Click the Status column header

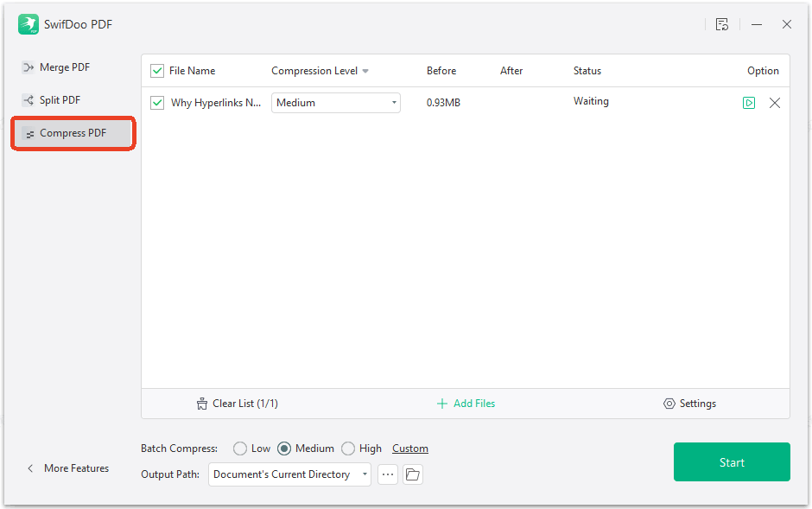pyautogui.click(x=587, y=71)
